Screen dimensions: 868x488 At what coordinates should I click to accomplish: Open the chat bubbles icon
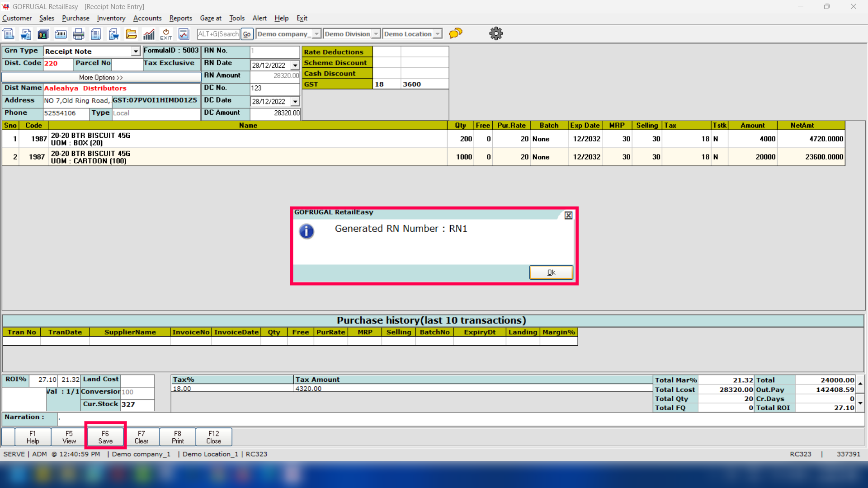pyautogui.click(x=456, y=33)
